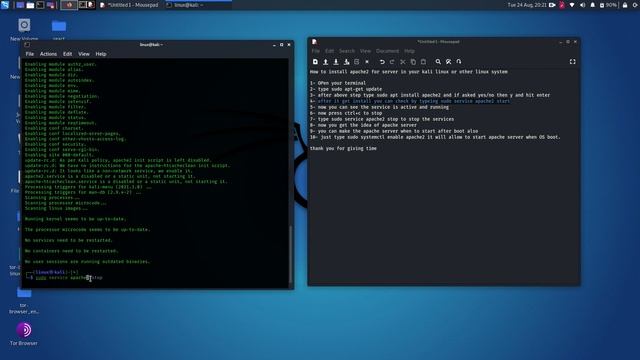Open Find and Replace icon in Mousepad
This screenshot has height=360, width=640.
449,62
